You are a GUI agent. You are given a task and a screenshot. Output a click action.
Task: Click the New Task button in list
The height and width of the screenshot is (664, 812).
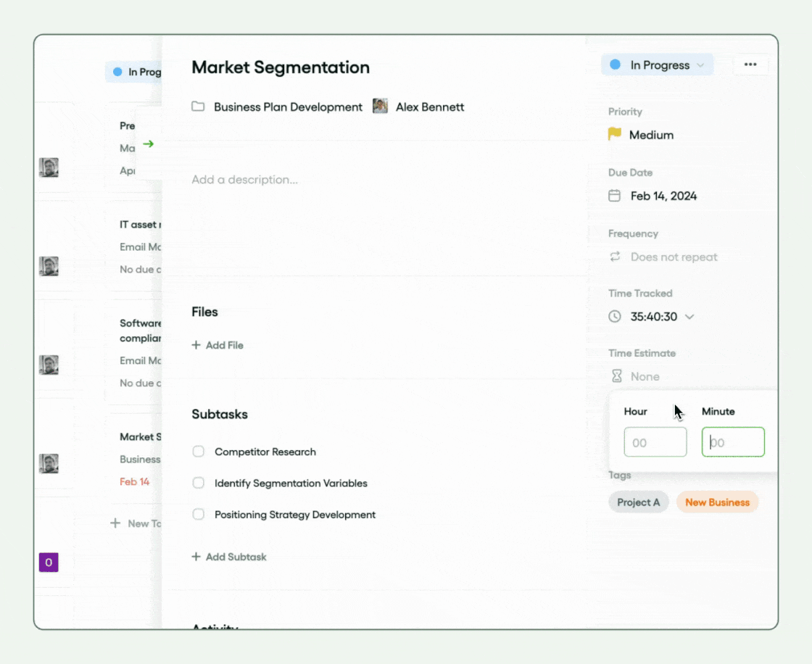pyautogui.click(x=136, y=523)
